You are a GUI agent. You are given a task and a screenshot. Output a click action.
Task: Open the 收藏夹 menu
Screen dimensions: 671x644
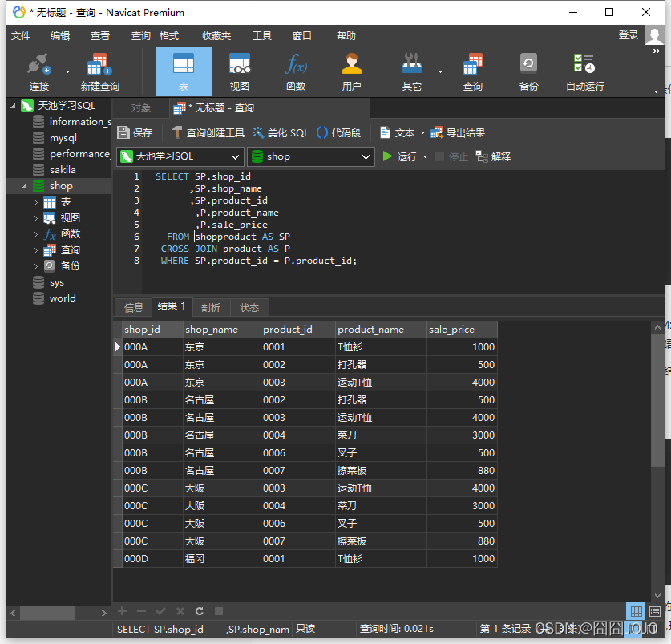click(216, 36)
